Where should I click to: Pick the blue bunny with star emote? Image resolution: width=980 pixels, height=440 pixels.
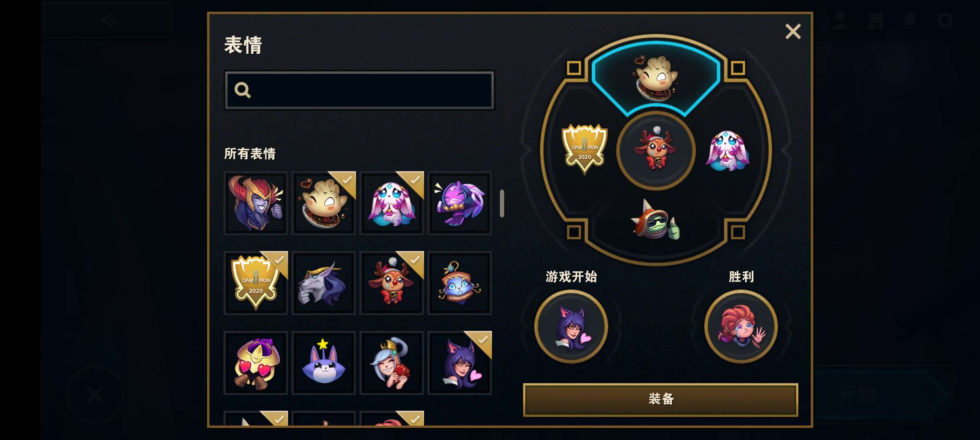[x=324, y=363]
